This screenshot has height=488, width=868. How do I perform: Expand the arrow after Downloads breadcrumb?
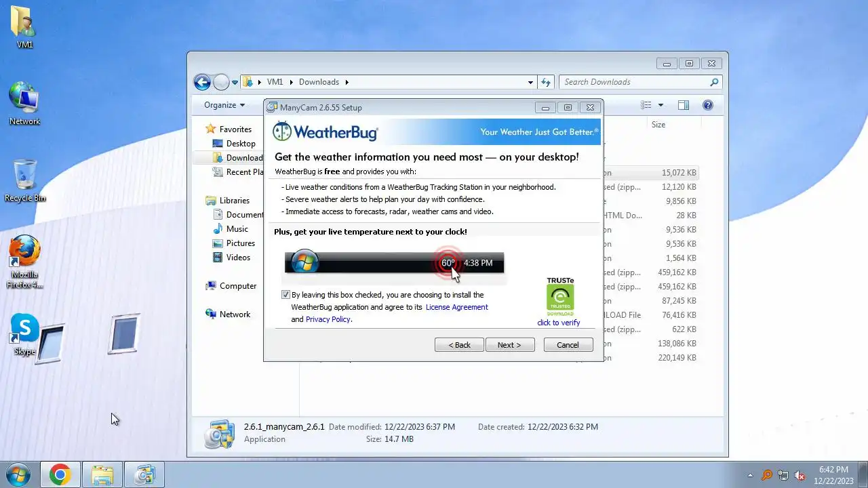pos(347,82)
